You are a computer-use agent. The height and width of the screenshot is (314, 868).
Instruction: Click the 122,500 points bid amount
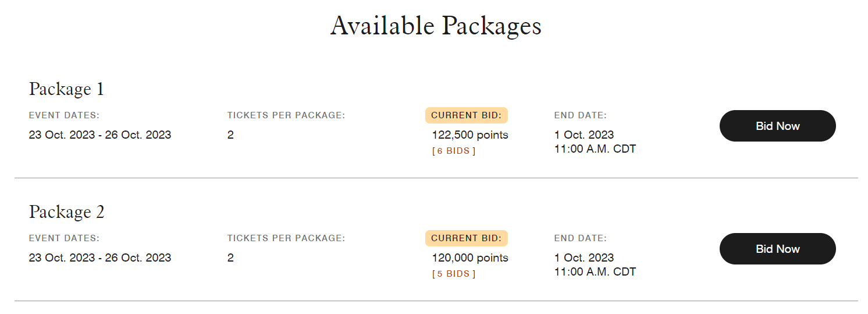pos(470,135)
